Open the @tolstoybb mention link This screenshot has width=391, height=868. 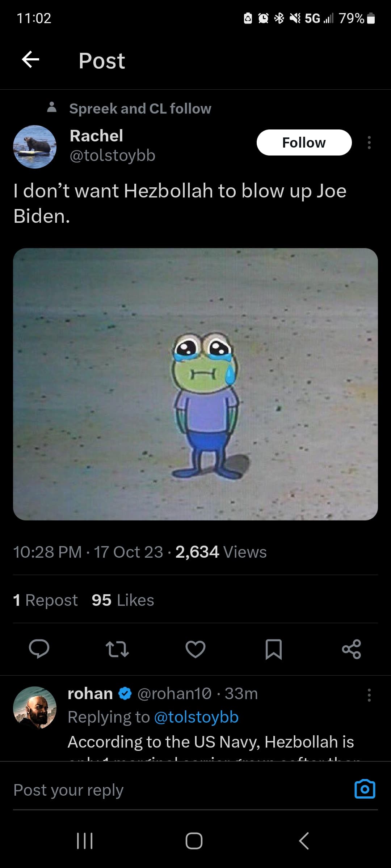[196, 717]
